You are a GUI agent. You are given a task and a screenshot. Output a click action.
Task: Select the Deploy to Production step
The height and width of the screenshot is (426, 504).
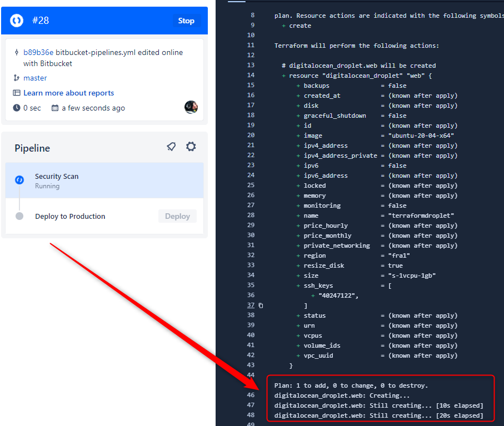pyautogui.click(x=104, y=216)
